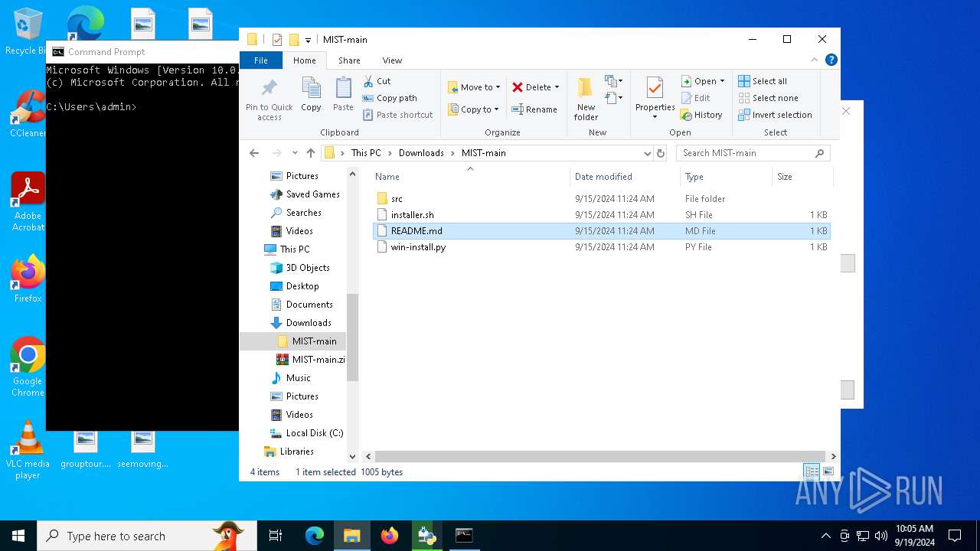Screen dimensions: 980x551
Task: Go up one folder level arrow
Action: click(x=311, y=153)
